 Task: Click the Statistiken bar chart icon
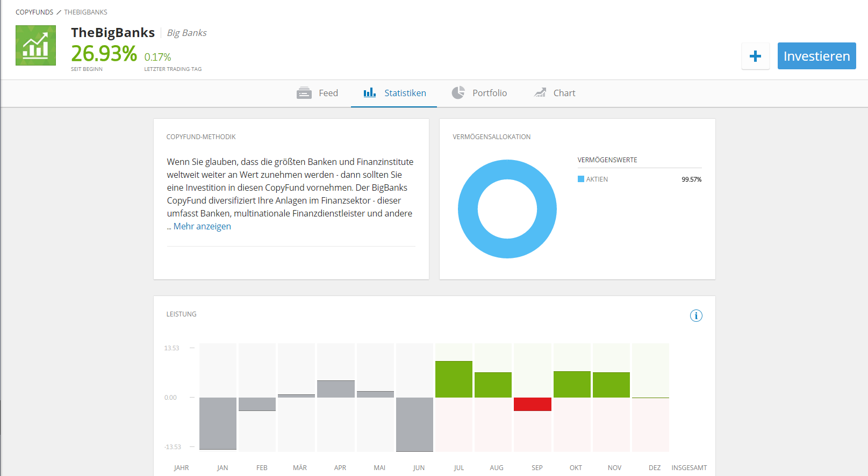370,93
